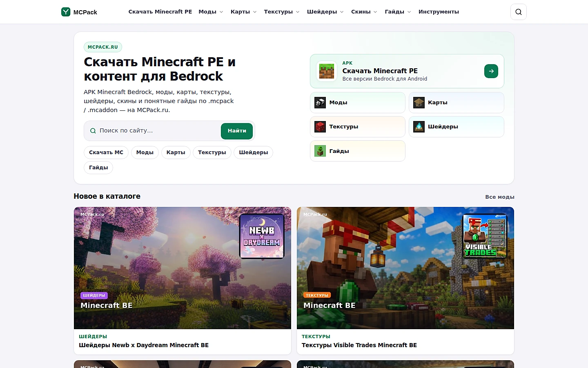Click the green ТЕКСТУРЫ category label below card
This screenshot has width=588, height=368.
tap(316, 337)
